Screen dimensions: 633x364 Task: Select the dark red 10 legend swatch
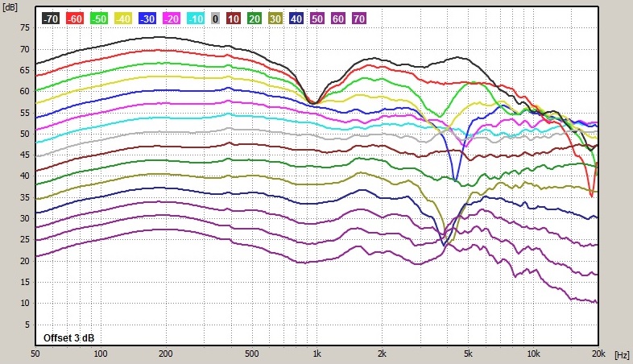pyautogui.click(x=234, y=18)
